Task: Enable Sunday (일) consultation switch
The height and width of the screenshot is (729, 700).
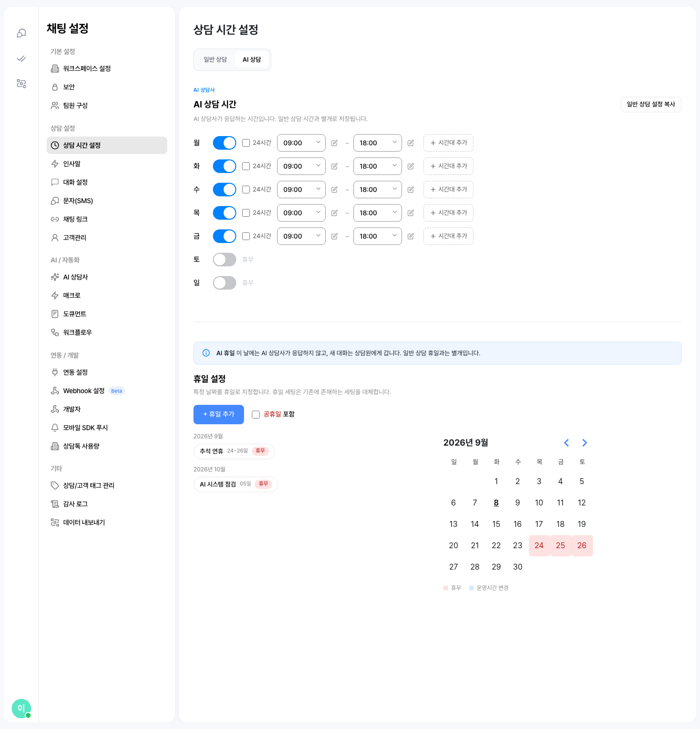Action: coord(225,283)
